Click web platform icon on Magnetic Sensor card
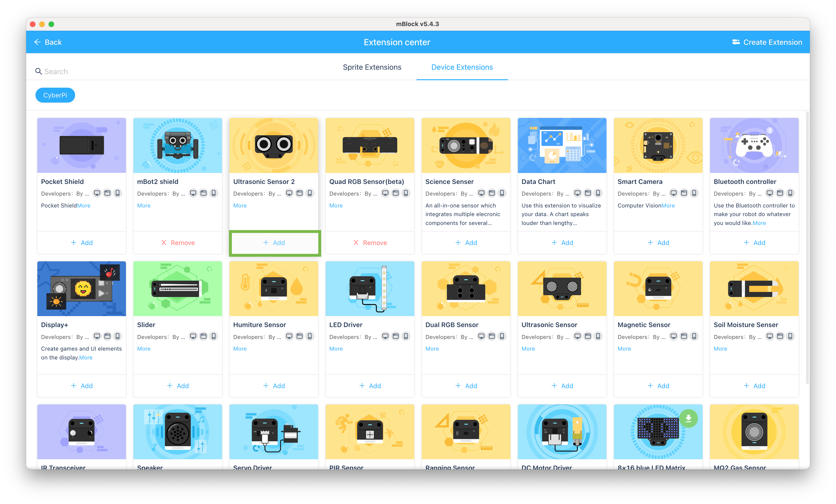 684,336
